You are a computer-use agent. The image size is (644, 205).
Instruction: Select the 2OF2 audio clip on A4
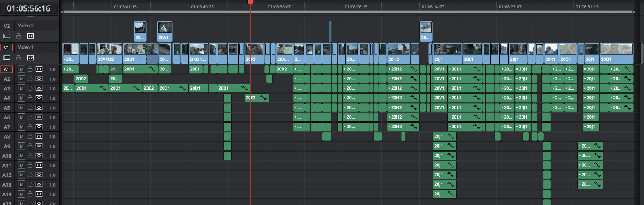257,98
